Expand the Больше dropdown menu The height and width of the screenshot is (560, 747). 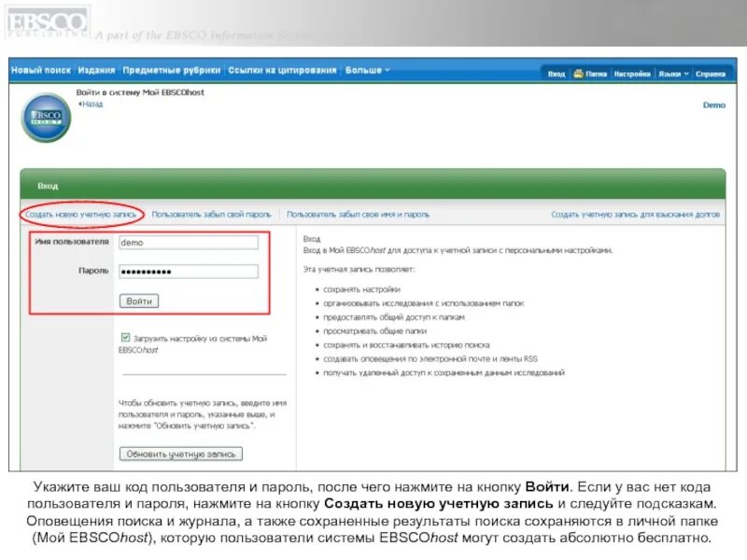pyautogui.click(x=367, y=70)
